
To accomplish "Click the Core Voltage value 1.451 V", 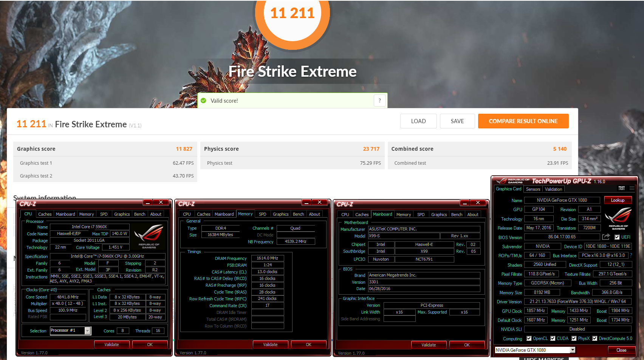I will (x=116, y=247).
